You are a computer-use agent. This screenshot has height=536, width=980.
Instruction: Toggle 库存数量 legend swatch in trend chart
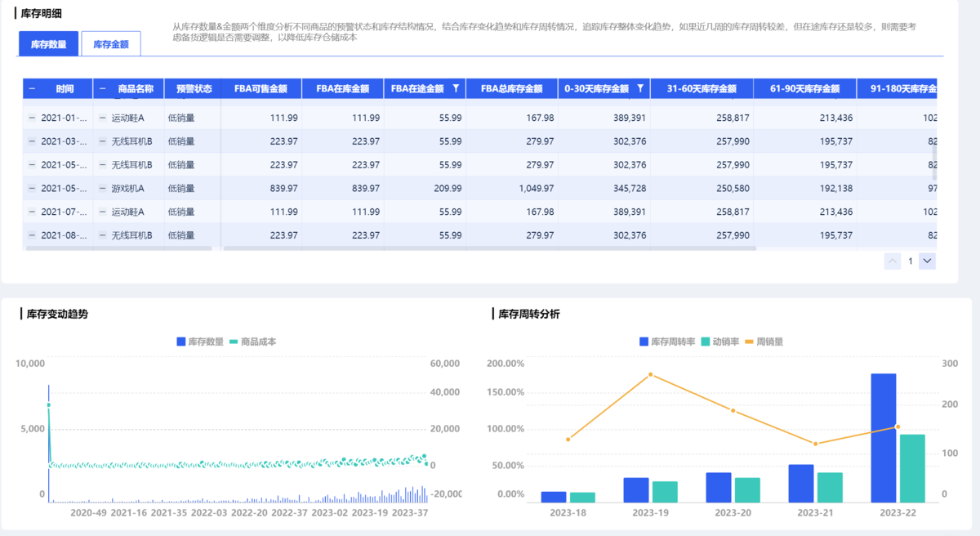(181, 342)
